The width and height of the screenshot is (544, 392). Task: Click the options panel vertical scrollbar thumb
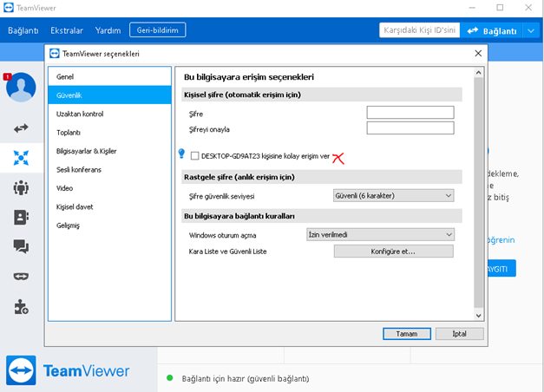click(x=478, y=193)
